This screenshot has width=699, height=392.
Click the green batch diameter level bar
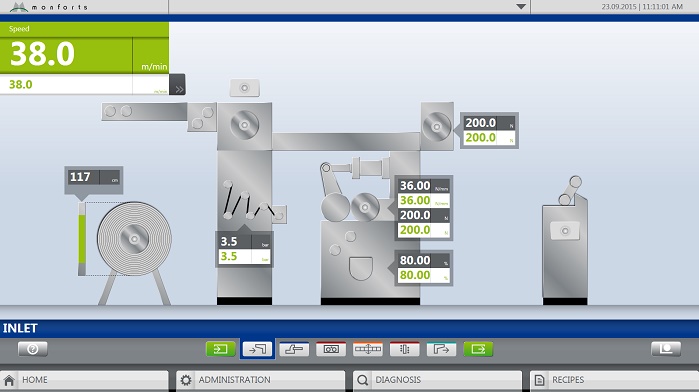click(x=82, y=239)
